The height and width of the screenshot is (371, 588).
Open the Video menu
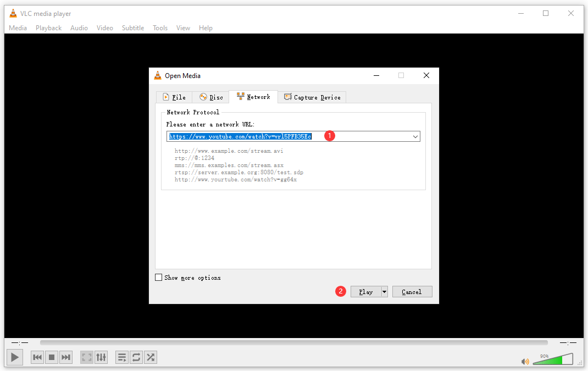click(104, 28)
